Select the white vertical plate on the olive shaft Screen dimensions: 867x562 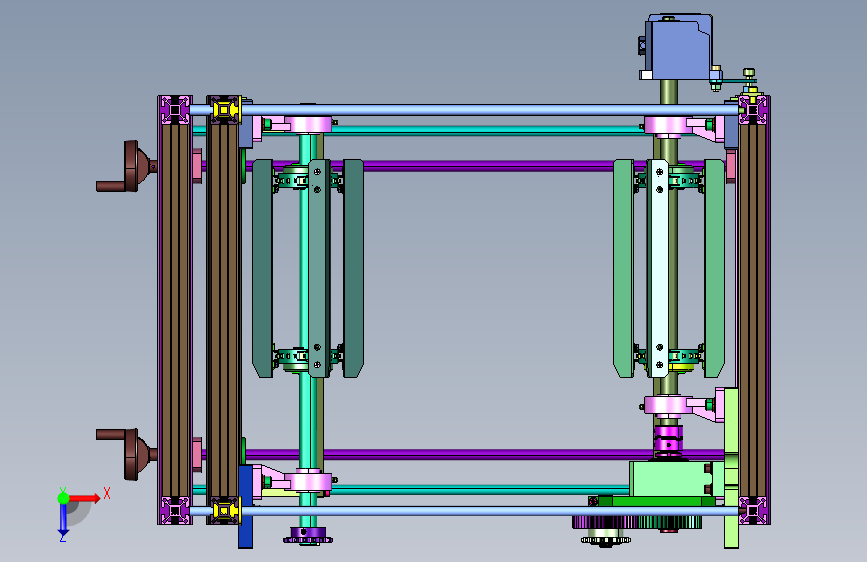coord(660,268)
